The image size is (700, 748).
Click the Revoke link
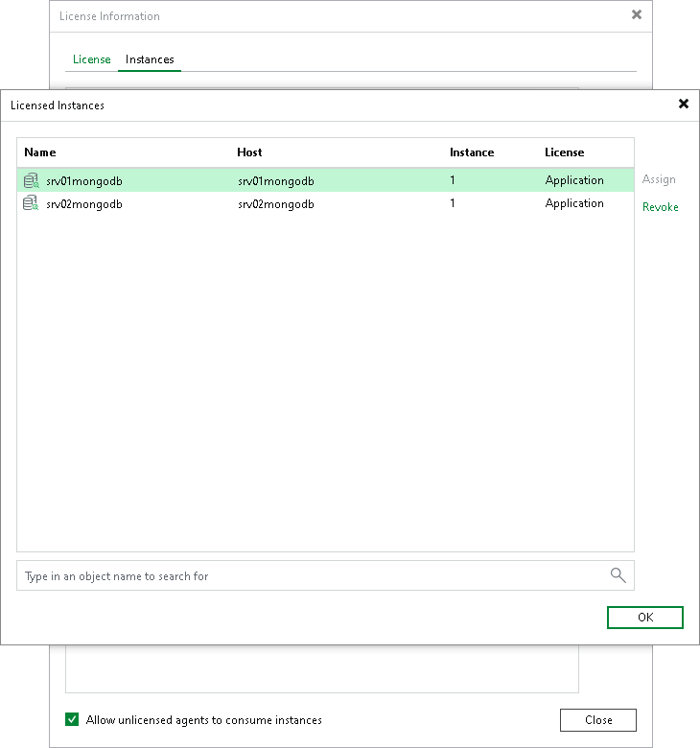661,207
